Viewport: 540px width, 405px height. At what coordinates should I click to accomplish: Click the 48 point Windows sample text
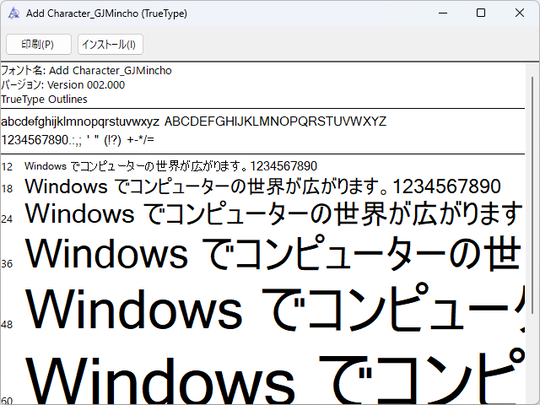pyautogui.click(x=134, y=309)
